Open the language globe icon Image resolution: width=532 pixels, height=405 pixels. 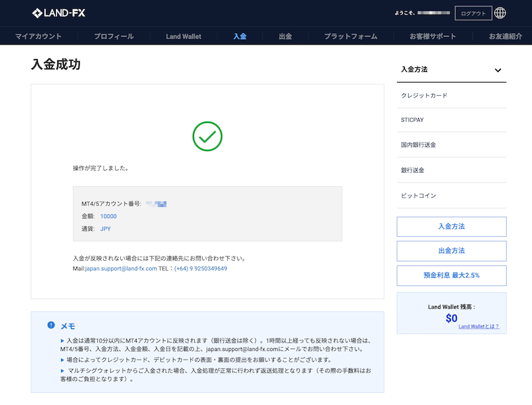point(500,13)
